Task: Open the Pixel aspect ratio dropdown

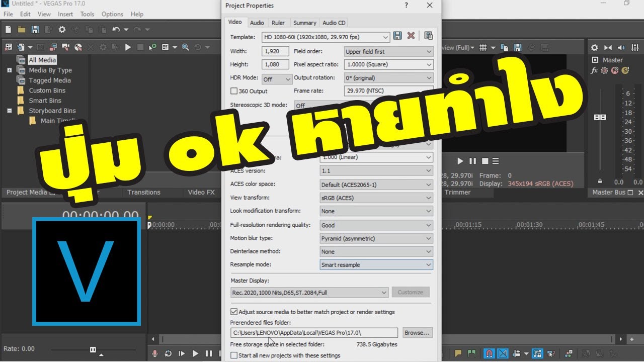Action: (x=388, y=64)
